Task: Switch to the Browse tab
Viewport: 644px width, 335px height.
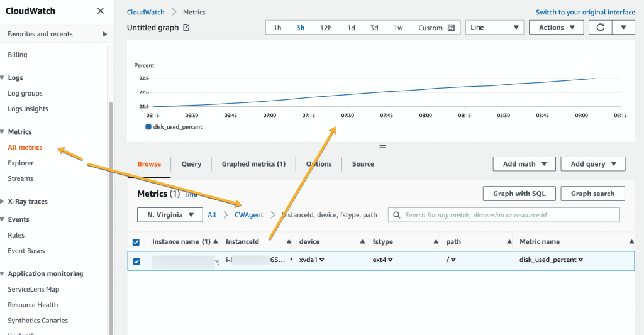Action: (x=149, y=164)
